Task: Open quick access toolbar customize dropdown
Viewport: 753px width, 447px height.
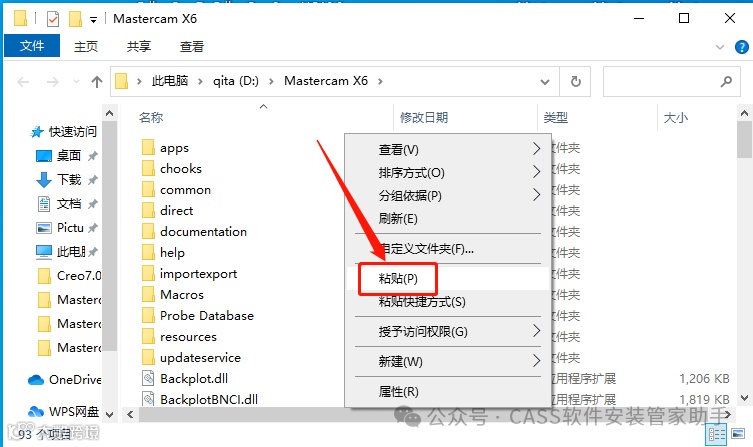Action: click(93, 20)
